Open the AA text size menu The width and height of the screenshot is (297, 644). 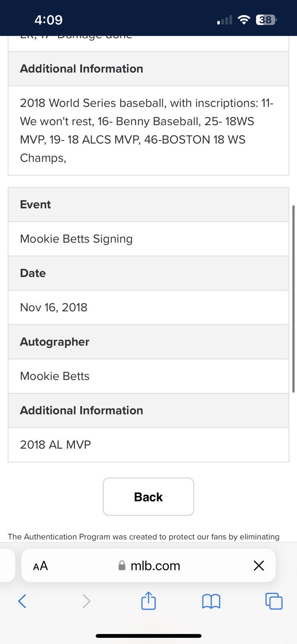tap(41, 566)
